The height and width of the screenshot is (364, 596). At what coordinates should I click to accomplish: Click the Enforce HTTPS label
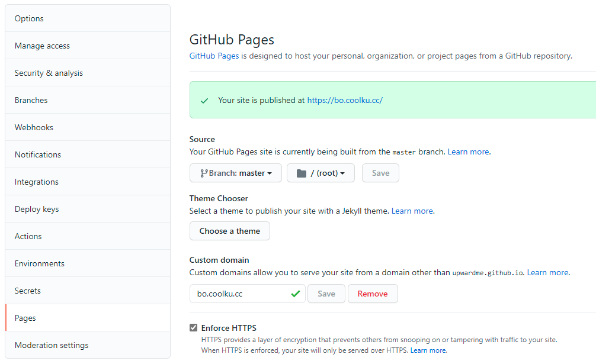tap(229, 328)
